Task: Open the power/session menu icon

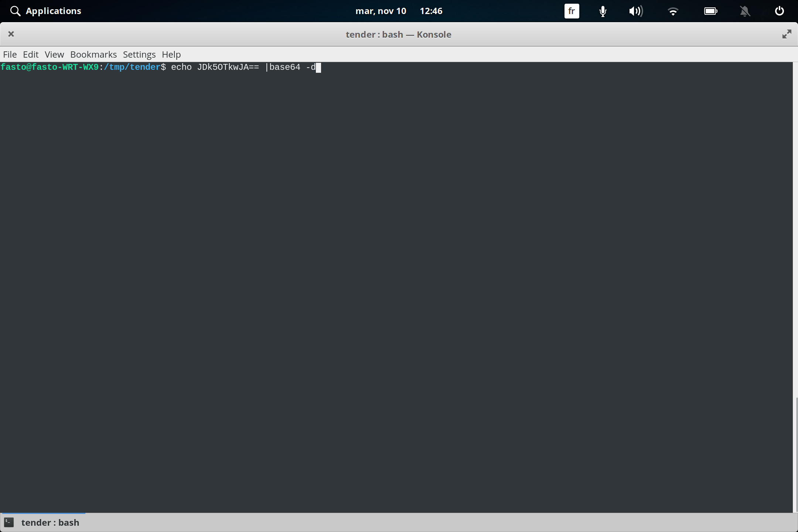Action: pos(779,11)
